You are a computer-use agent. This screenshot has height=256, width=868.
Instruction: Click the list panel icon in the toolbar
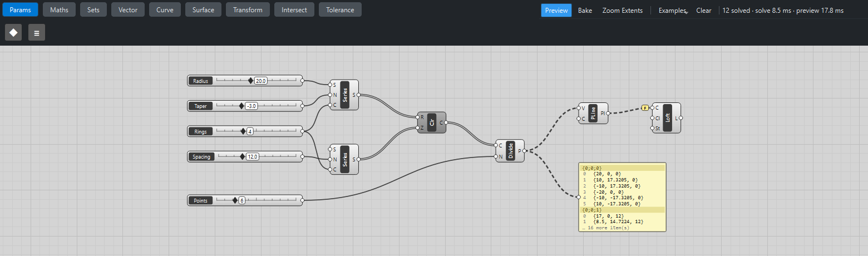(37, 33)
